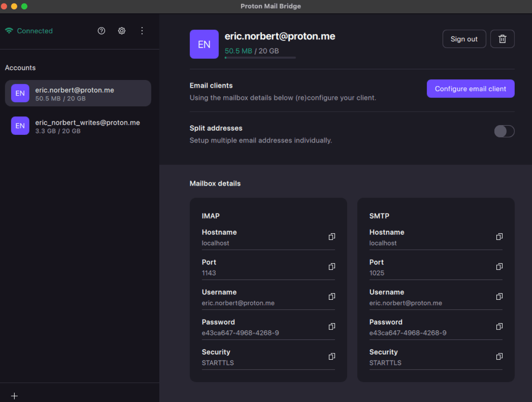Click the Sign out button
532x402 pixels.
click(x=464, y=39)
